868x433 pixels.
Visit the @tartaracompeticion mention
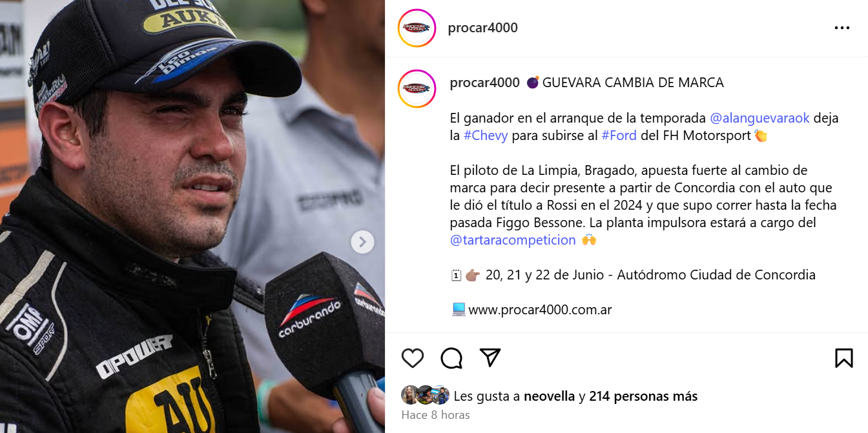click(x=513, y=240)
